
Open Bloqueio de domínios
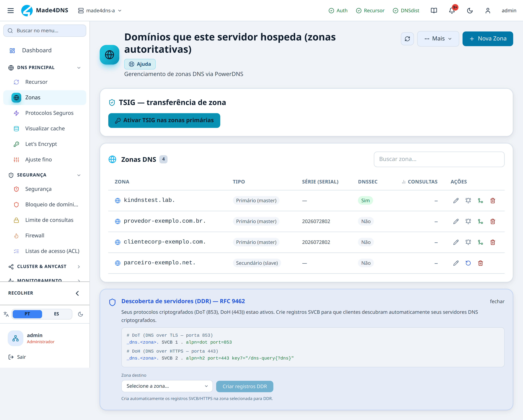click(45, 204)
